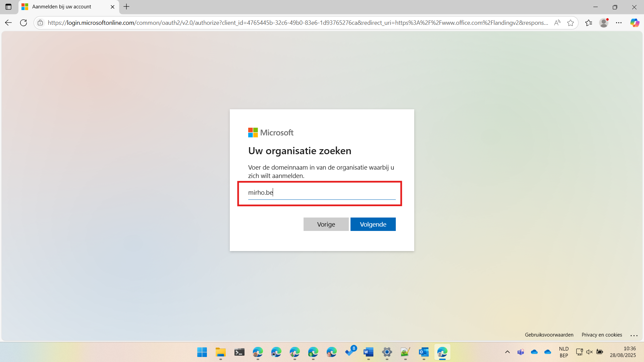
Task: Add this page to favorites star
Action: click(571, 23)
